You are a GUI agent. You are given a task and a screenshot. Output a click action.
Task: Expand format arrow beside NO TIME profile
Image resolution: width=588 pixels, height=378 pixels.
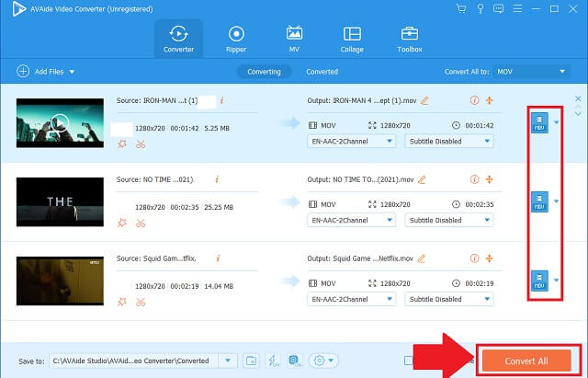pos(556,201)
